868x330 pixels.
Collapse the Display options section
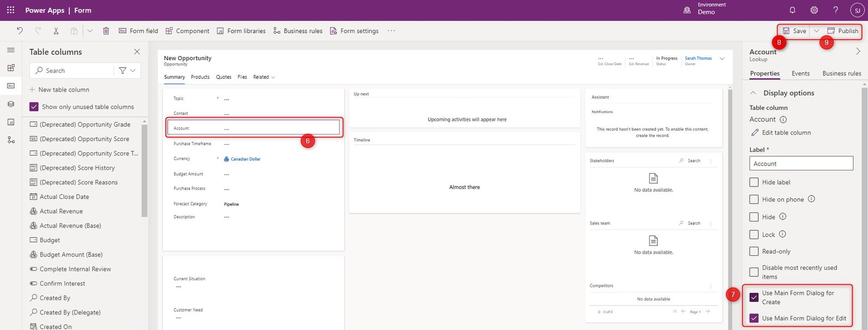click(753, 93)
